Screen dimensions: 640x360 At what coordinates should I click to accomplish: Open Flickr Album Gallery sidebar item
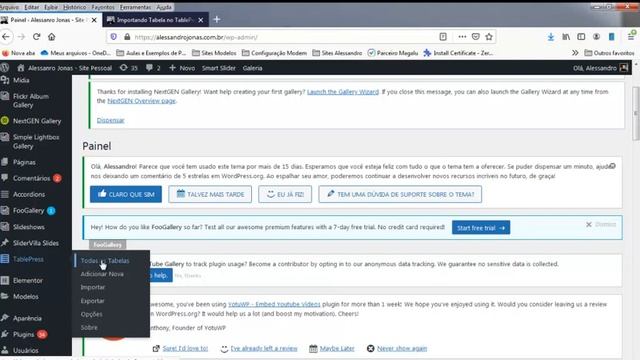pyautogui.click(x=31, y=101)
